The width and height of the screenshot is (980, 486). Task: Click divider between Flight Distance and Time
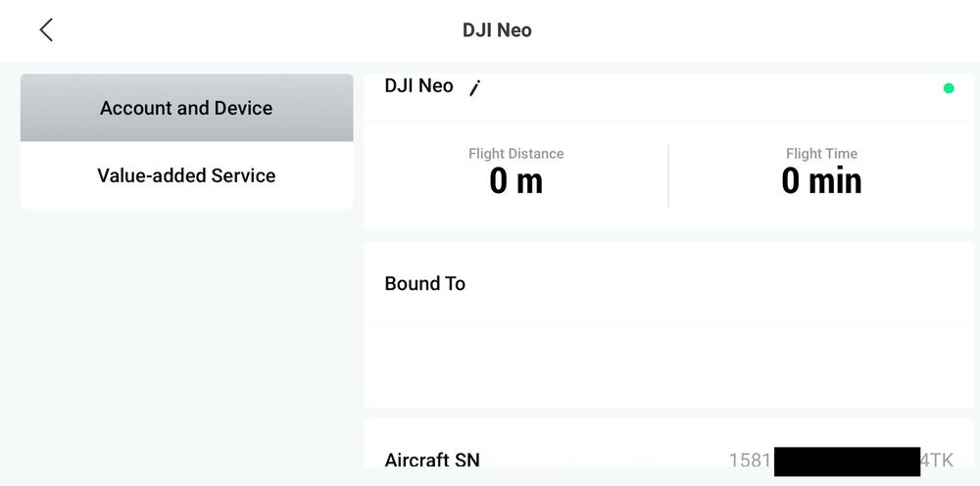click(668, 176)
